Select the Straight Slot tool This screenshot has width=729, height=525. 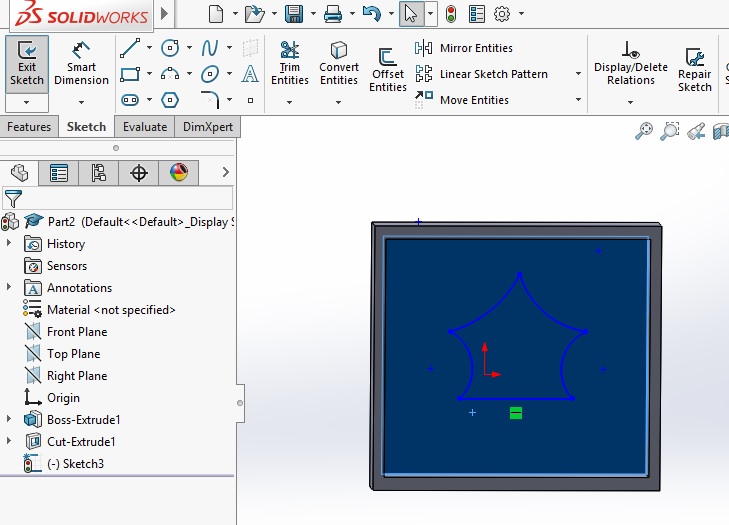pos(130,100)
